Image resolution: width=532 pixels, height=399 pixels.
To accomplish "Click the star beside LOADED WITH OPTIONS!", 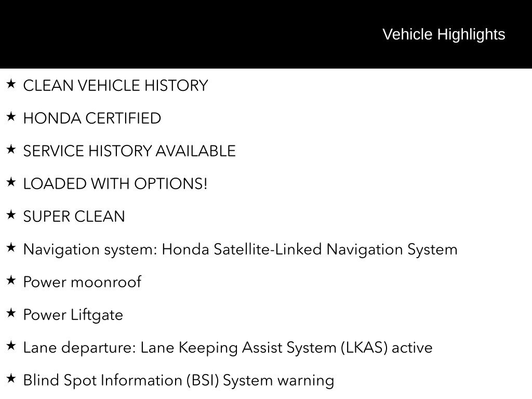I will [11, 182].
